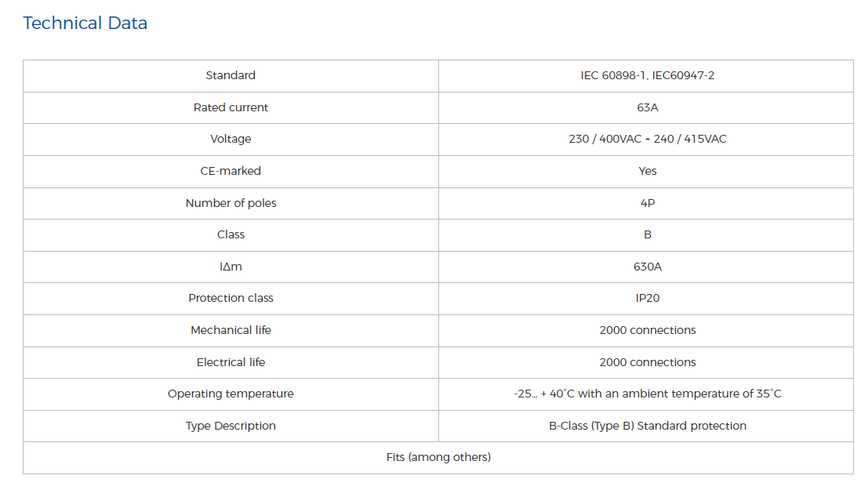This screenshot has height=490, width=868.
Task: Select the B-Class (Type B) Standard protection text
Action: coord(647,426)
